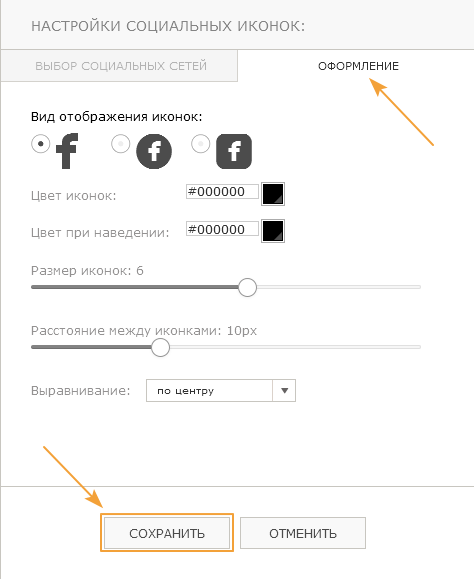Click the icon color hex input field
The image size is (474, 579).
pos(222,192)
